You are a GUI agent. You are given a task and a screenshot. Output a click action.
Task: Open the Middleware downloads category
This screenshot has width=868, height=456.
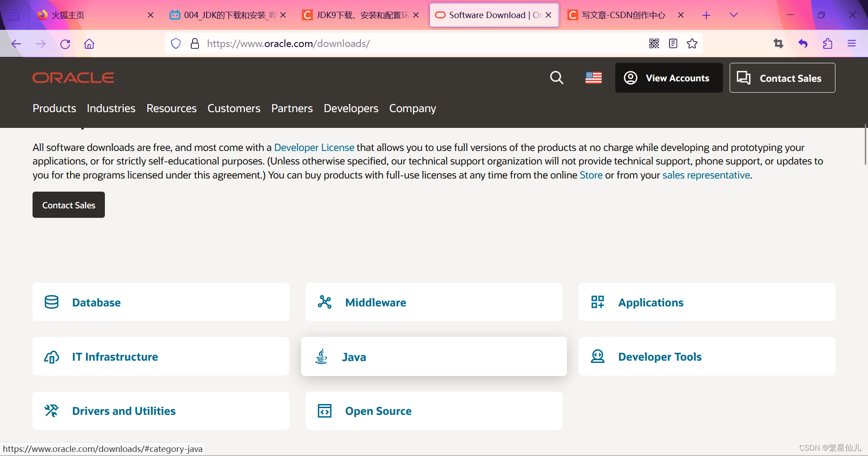click(434, 302)
